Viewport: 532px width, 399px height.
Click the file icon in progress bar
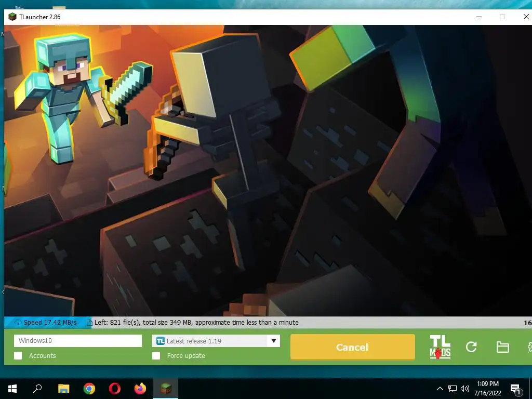[x=89, y=322]
